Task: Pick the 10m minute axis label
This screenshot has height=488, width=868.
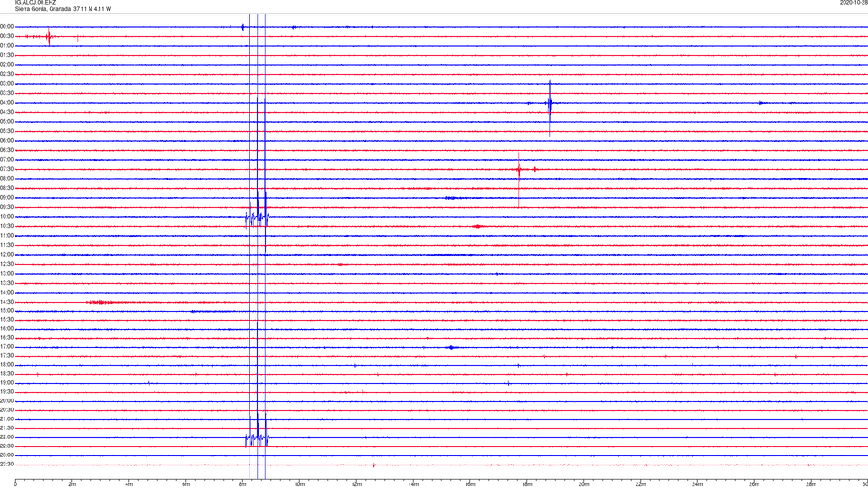Action: (x=299, y=484)
